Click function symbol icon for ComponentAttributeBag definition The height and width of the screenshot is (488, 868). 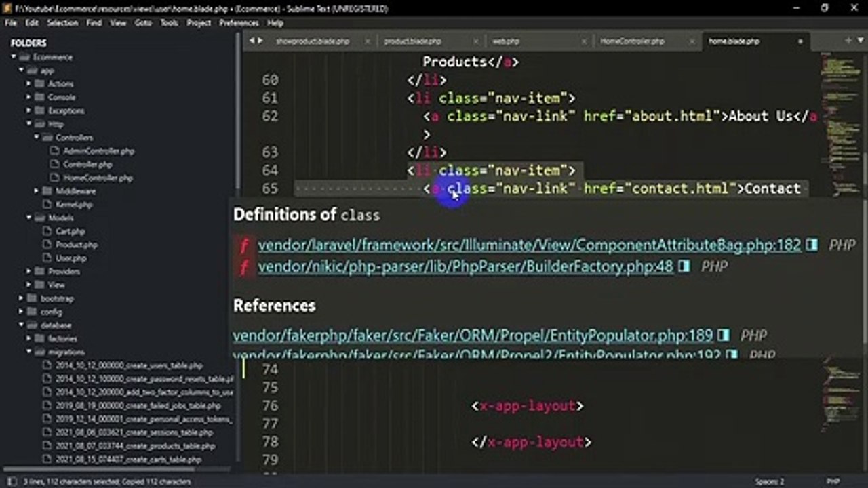pyautogui.click(x=244, y=245)
